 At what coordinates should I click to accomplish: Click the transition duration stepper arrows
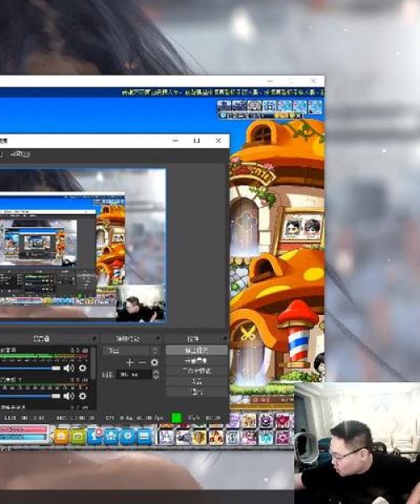[156, 375]
